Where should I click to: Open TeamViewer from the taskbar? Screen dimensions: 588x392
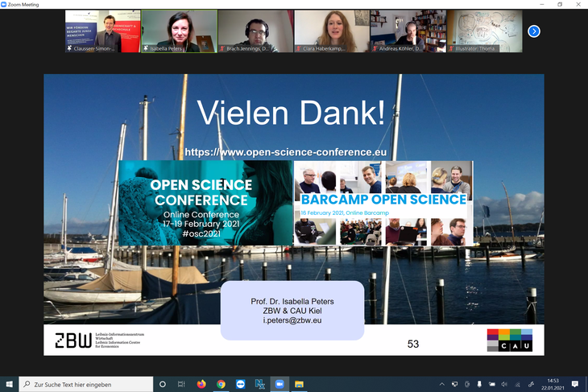tap(240, 384)
